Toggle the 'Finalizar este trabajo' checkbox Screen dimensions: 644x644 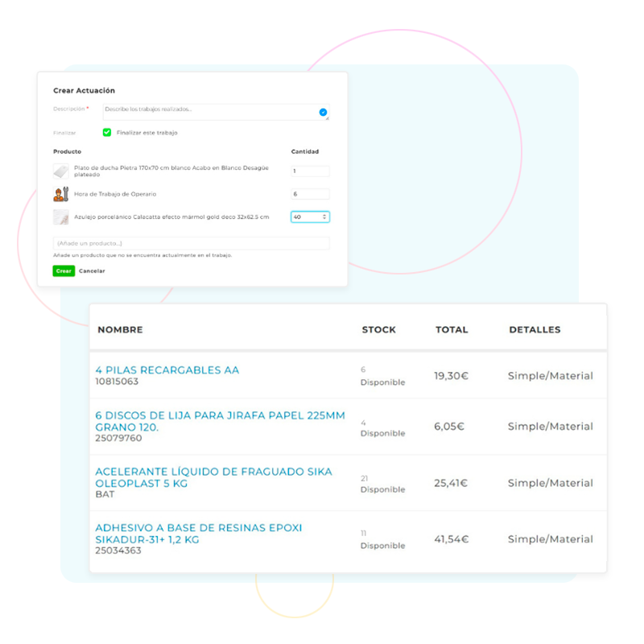pyautogui.click(x=107, y=133)
